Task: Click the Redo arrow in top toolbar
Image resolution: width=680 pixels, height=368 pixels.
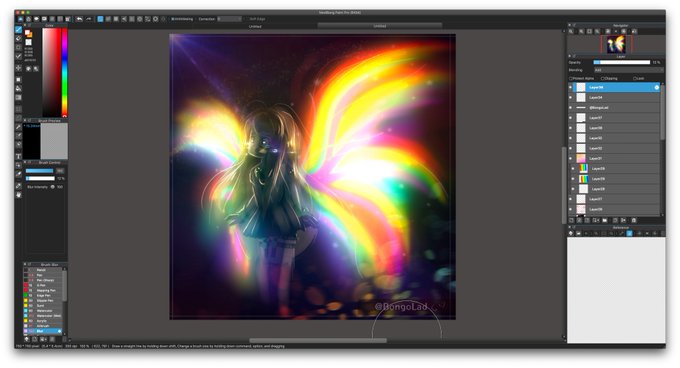Action: click(88, 19)
